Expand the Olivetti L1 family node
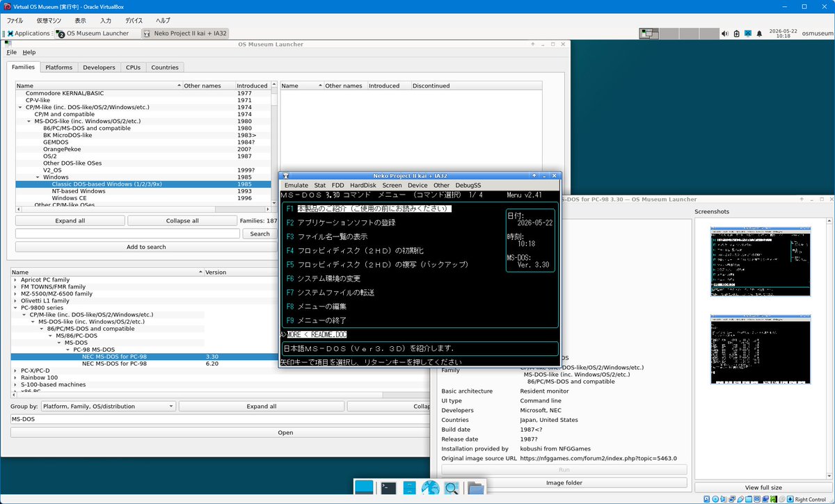This screenshot has width=835, height=504. pos(15,300)
